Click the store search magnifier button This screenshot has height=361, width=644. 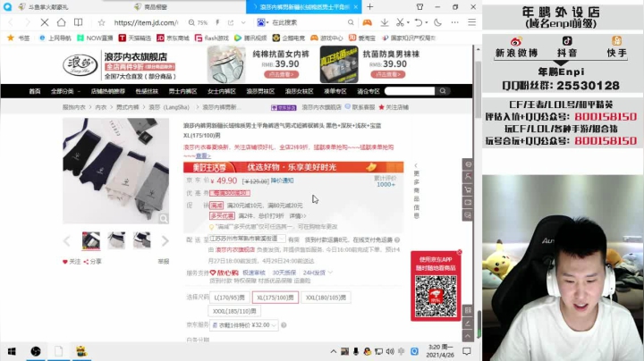tap(443, 91)
